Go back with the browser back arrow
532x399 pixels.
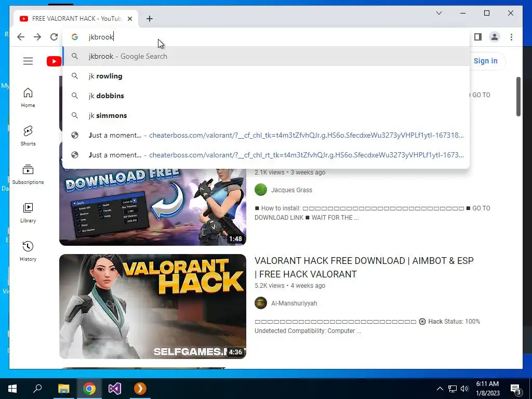[21, 37]
